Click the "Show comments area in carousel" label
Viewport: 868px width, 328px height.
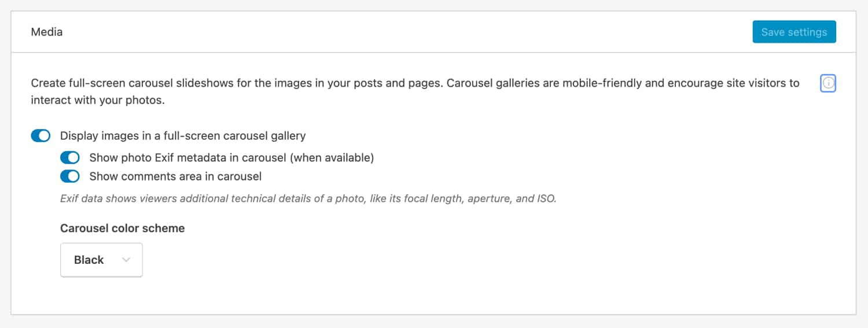175,176
